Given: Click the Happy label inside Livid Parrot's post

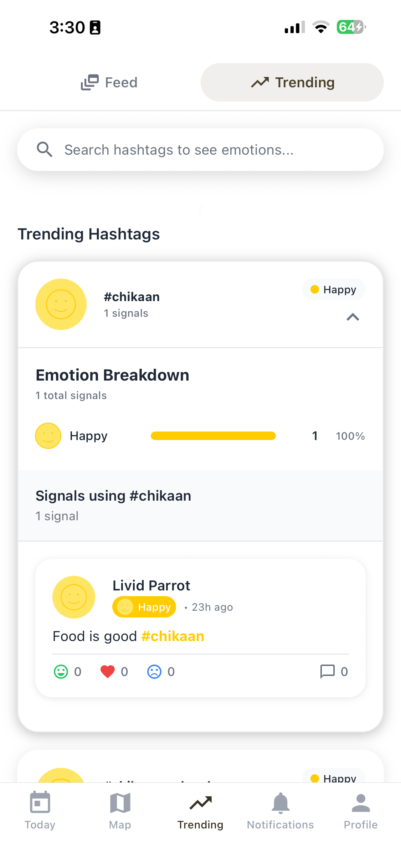Looking at the screenshot, I should coord(144,607).
